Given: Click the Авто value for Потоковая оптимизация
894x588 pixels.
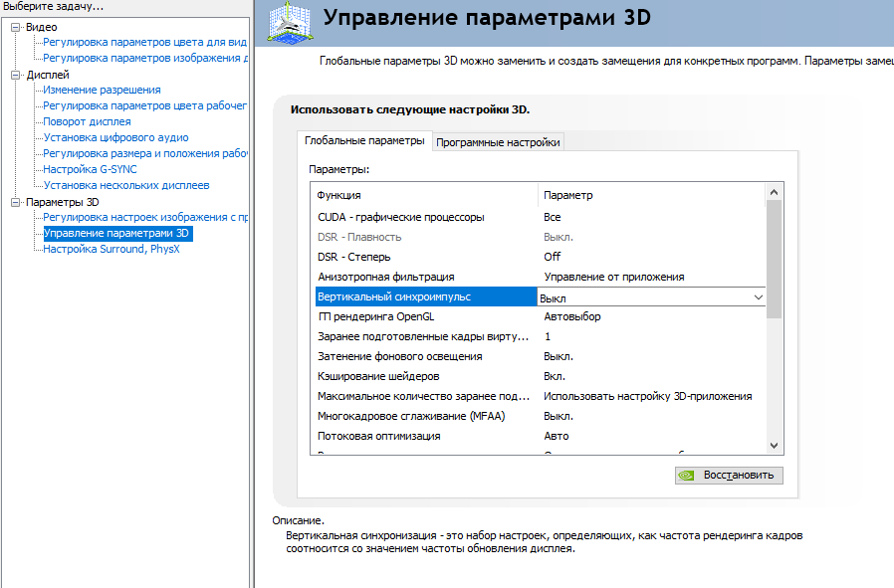Looking at the screenshot, I should 556,437.
